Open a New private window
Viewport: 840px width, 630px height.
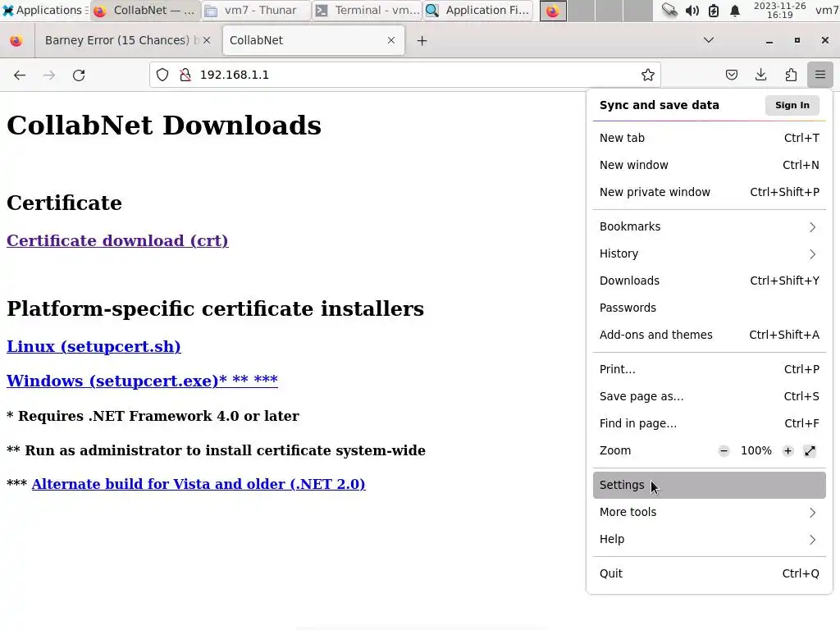(x=710, y=192)
